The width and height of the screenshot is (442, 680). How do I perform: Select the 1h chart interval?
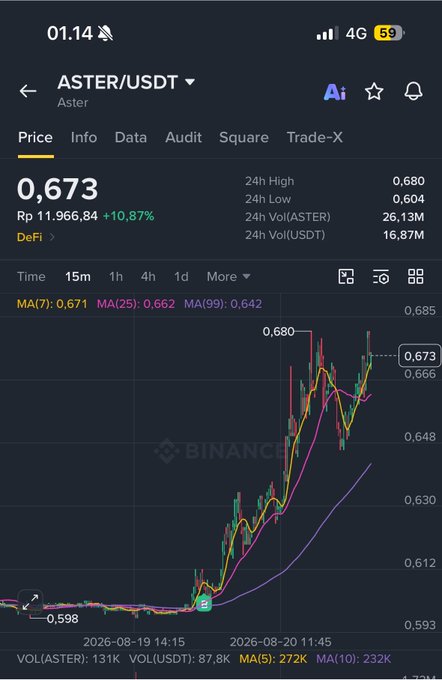116,277
